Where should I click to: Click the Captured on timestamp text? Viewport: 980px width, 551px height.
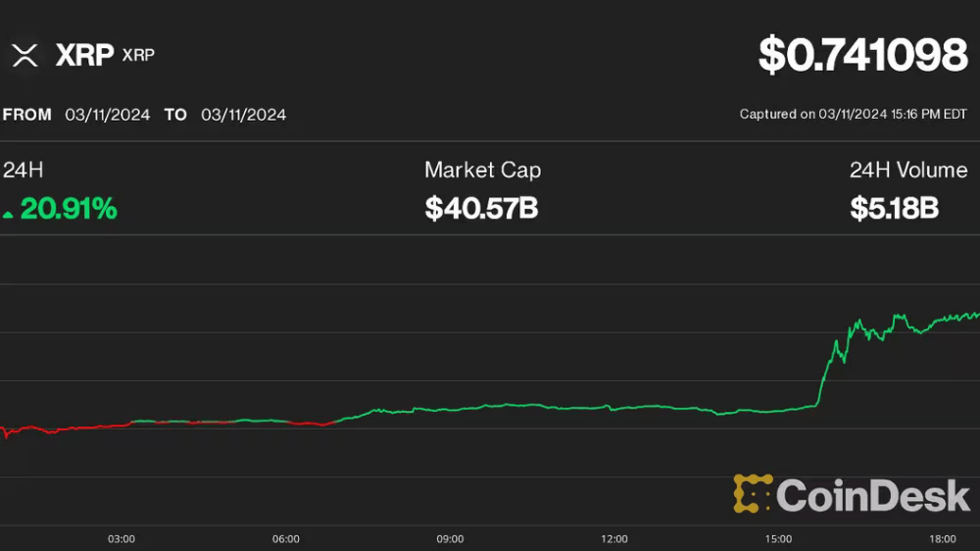(x=854, y=115)
